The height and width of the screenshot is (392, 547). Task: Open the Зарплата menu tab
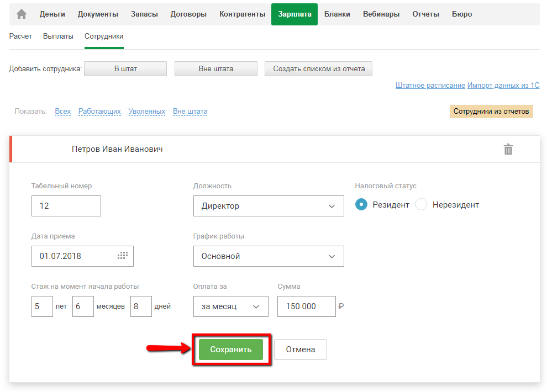coord(294,14)
